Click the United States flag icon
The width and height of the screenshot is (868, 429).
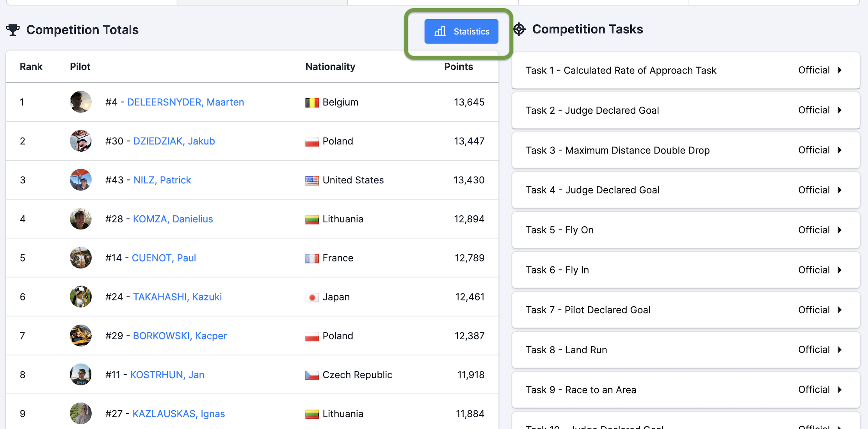click(x=312, y=181)
